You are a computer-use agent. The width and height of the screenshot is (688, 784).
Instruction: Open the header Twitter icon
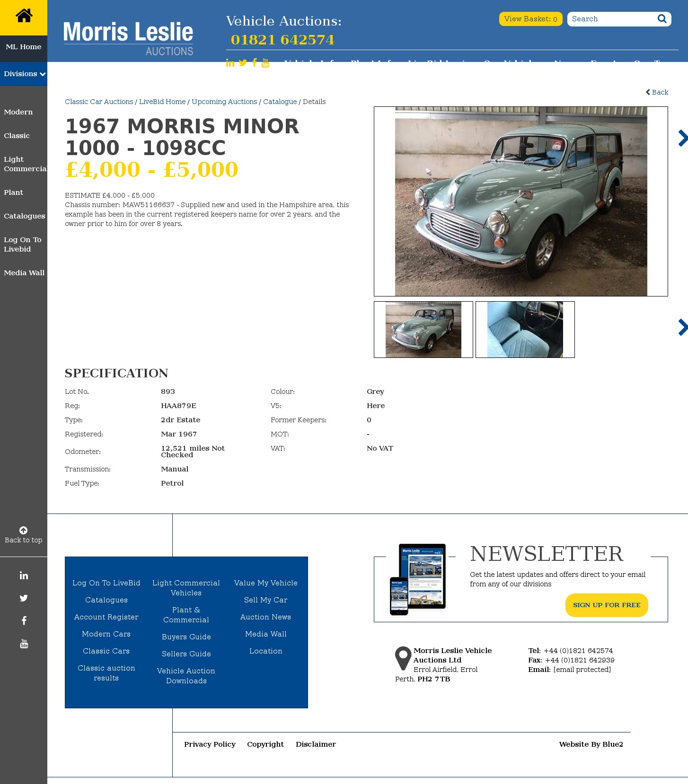click(x=243, y=63)
